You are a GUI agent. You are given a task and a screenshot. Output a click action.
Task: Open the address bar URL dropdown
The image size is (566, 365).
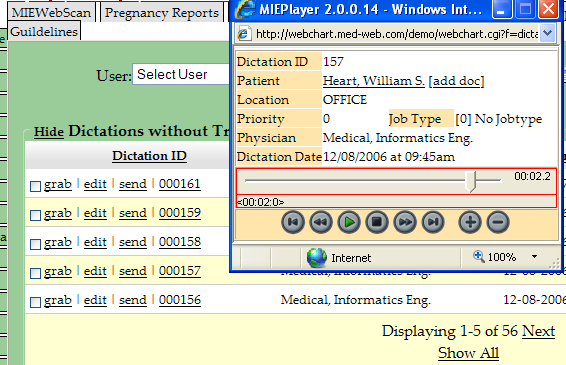[548, 34]
